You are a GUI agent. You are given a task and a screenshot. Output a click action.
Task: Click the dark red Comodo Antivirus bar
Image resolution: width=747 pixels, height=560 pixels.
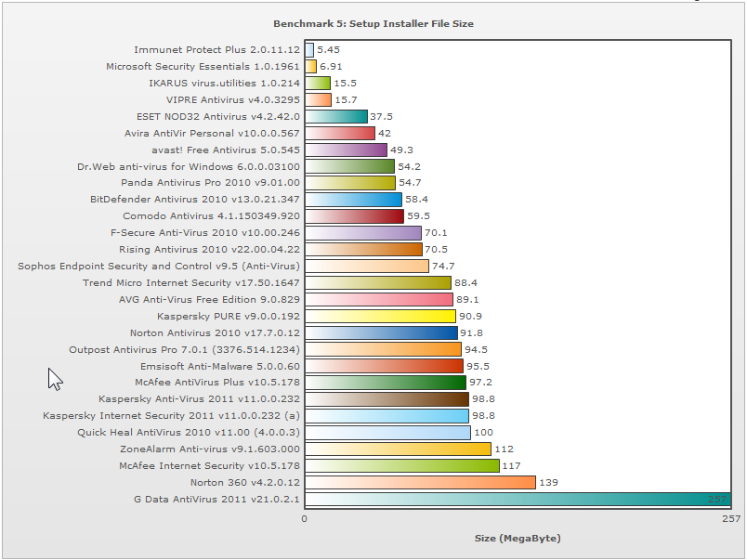(x=354, y=215)
